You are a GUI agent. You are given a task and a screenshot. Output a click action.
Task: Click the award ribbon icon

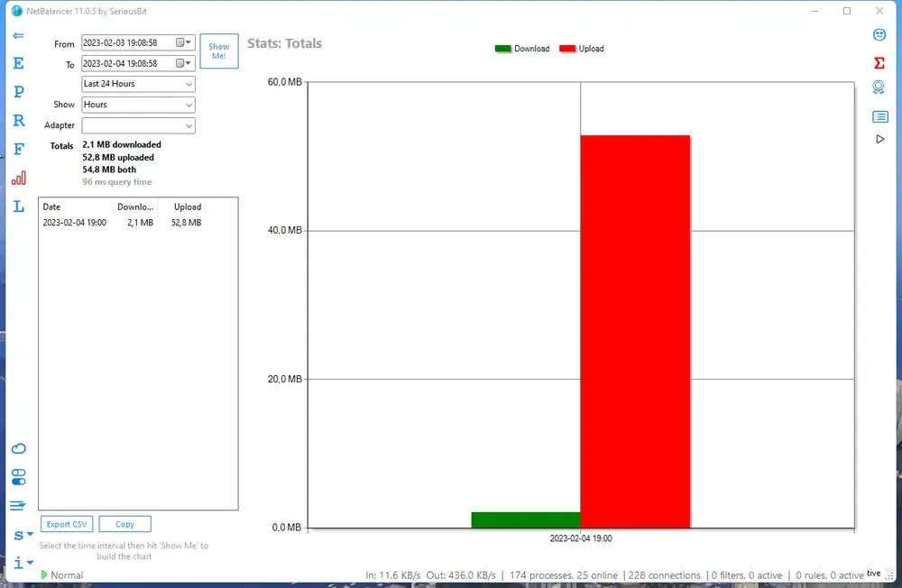pyautogui.click(x=879, y=87)
